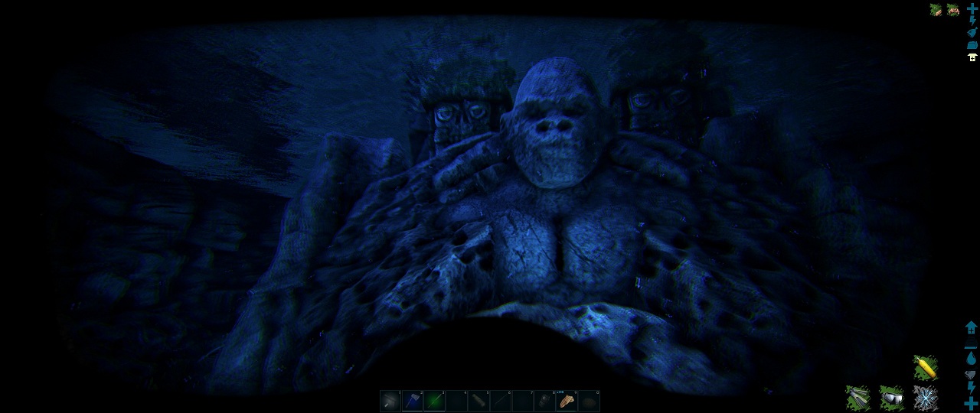Select the canteen item in slot 8
This screenshot has width=980, height=413.
pos(545,401)
